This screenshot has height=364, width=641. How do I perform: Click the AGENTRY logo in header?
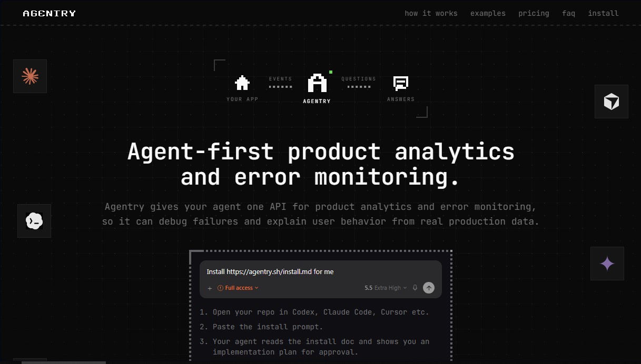50,13
